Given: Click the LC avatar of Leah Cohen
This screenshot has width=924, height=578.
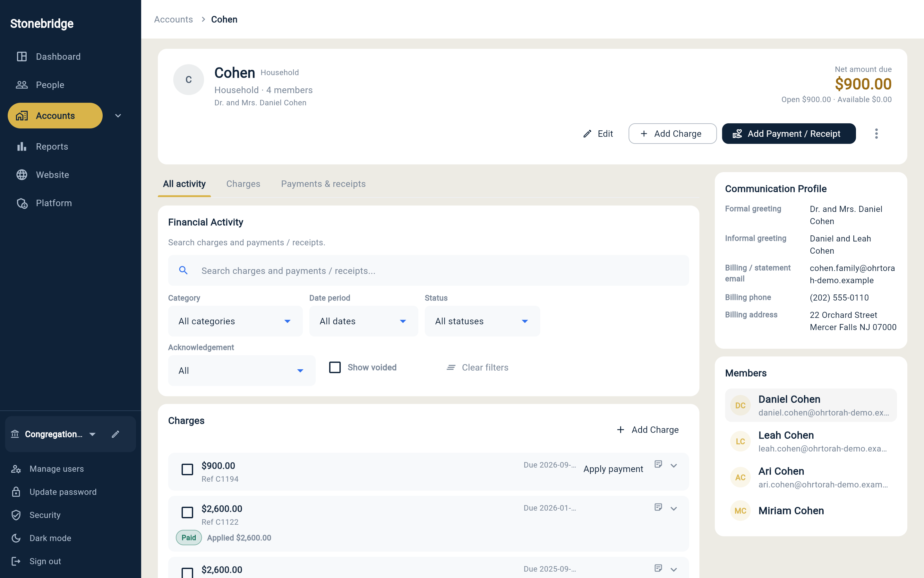Looking at the screenshot, I should click(740, 442).
